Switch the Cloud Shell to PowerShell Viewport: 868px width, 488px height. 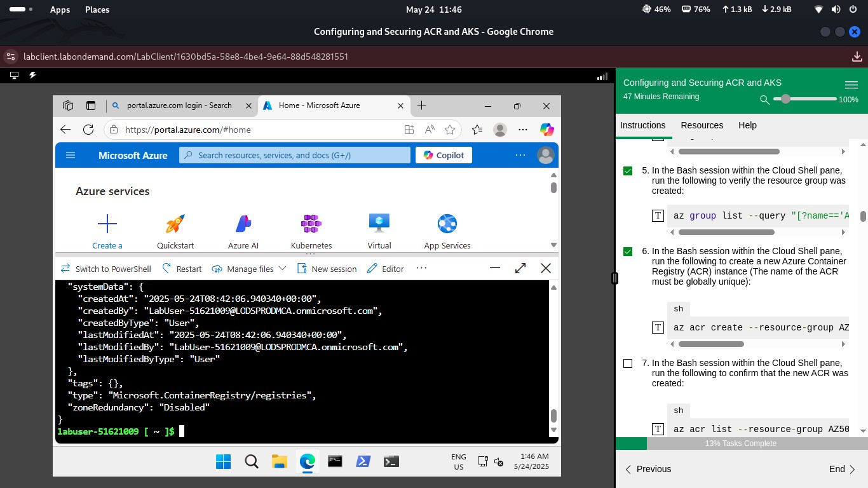click(105, 268)
